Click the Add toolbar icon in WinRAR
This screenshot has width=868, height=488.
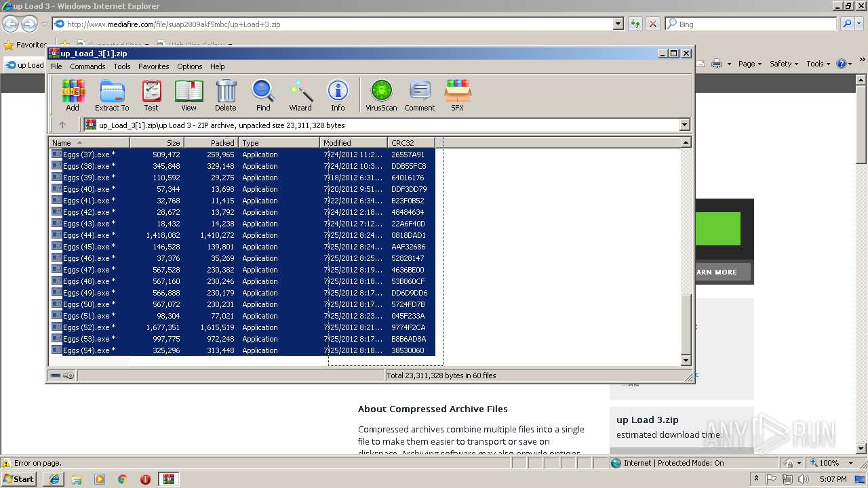pos(73,95)
